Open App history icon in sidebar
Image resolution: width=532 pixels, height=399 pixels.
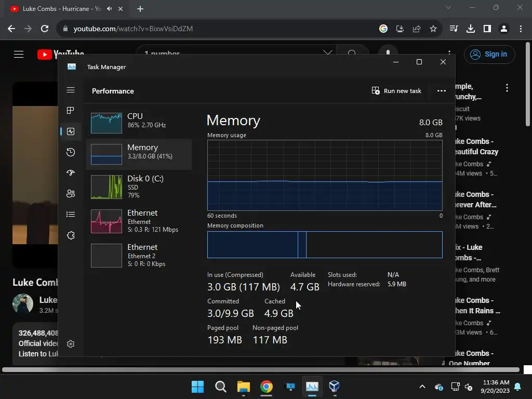tap(71, 152)
